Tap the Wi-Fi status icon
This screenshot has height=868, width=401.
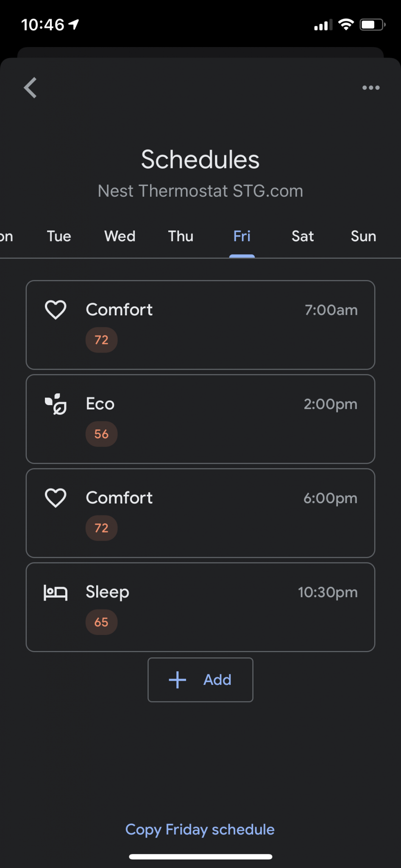346,25
